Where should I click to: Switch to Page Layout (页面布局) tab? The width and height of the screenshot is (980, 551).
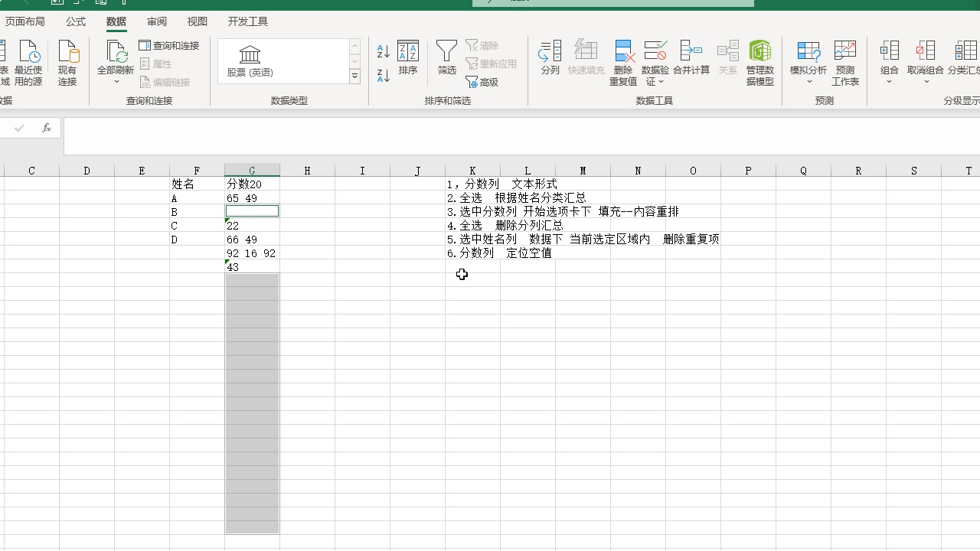[x=25, y=21]
